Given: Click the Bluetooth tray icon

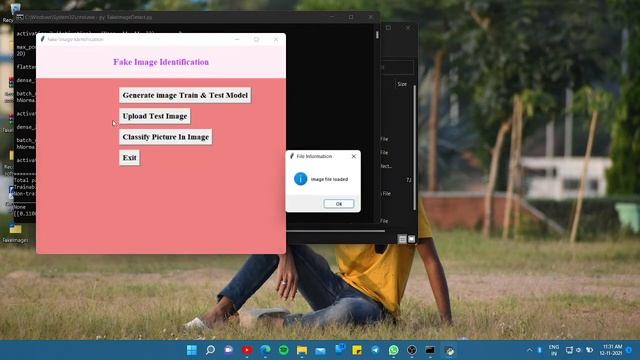Looking at the screenshot, I should (x=540, y=350).
